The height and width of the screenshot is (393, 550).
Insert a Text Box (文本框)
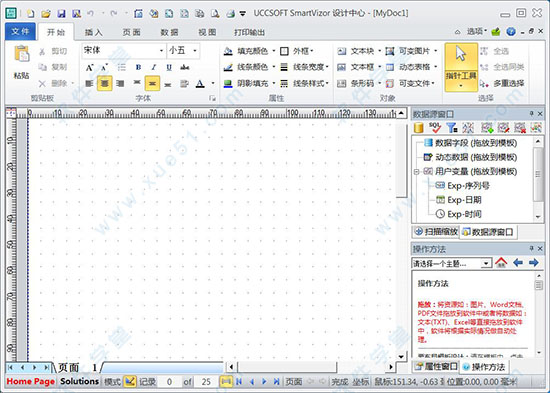(359, 67)
